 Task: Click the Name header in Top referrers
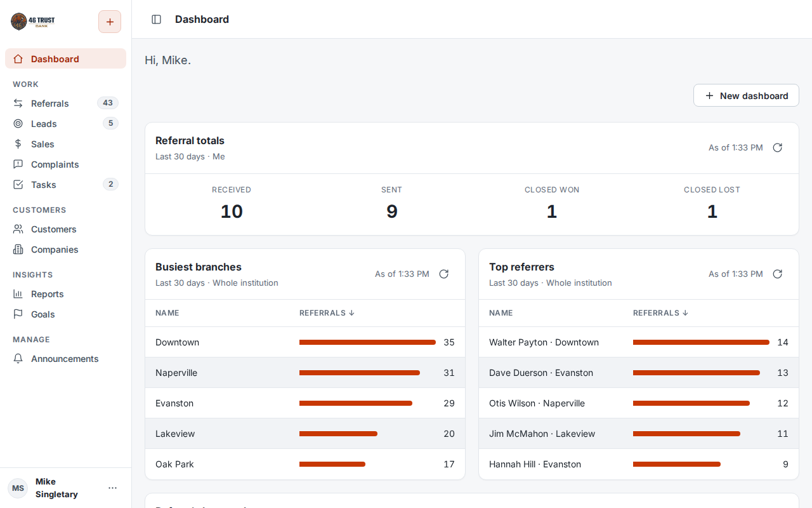coord(501,313)
